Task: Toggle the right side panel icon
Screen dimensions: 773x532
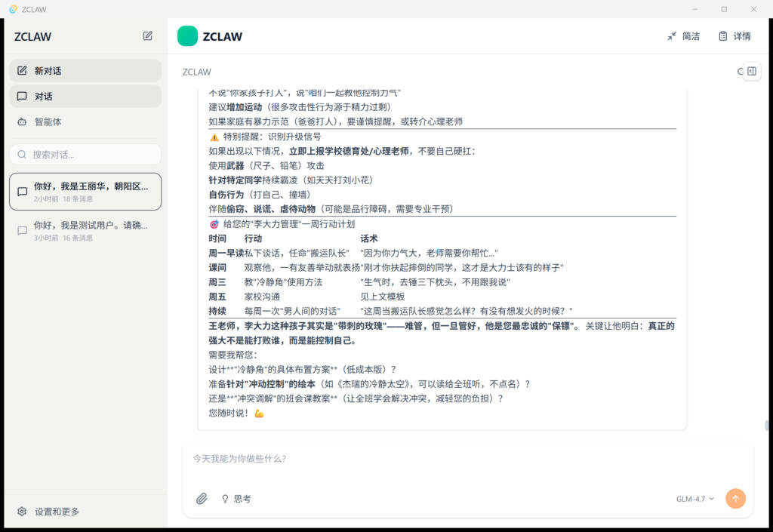Action: tap(751, 71)
